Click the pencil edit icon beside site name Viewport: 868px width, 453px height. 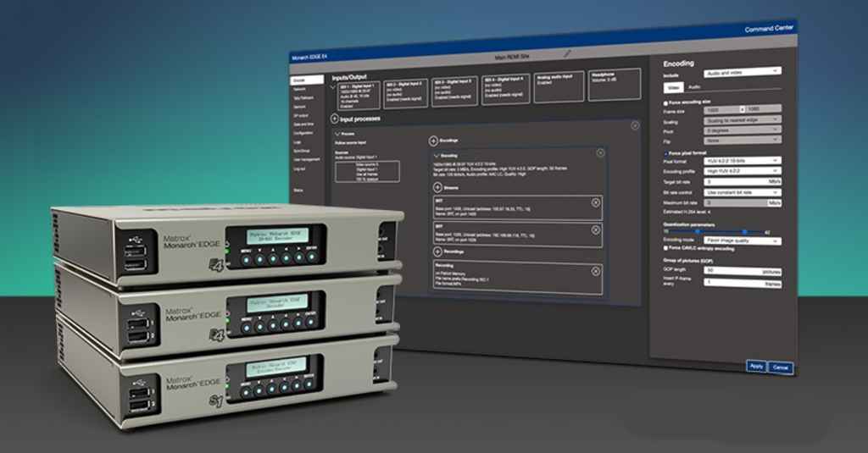[x=567, y=53]
